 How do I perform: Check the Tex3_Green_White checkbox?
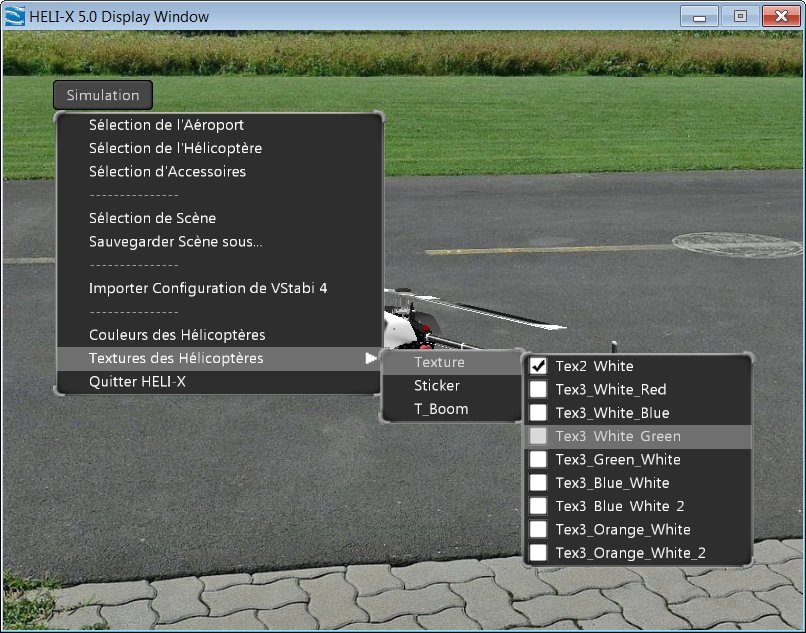pyautogui.click(x=538, y=459)
